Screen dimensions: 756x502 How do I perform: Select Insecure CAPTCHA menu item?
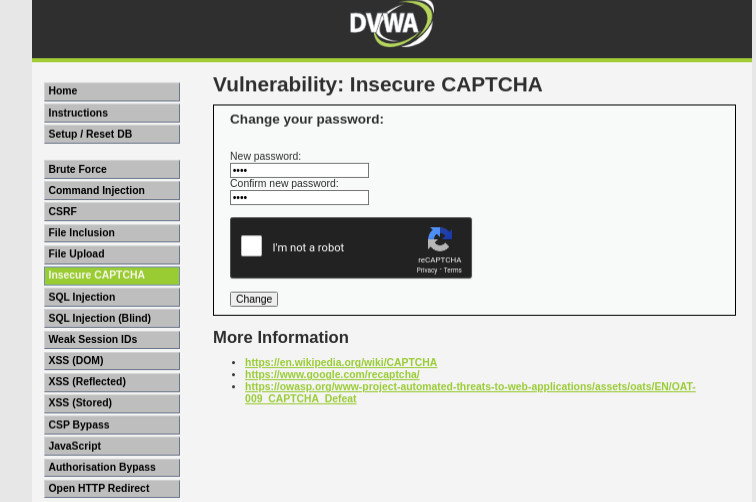coord(112,275)
